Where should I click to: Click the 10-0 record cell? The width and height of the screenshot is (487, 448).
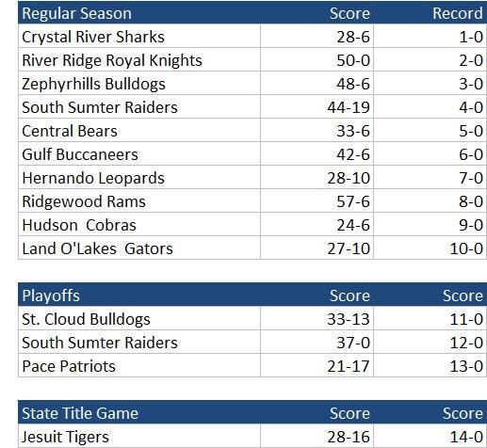[430, 248]
